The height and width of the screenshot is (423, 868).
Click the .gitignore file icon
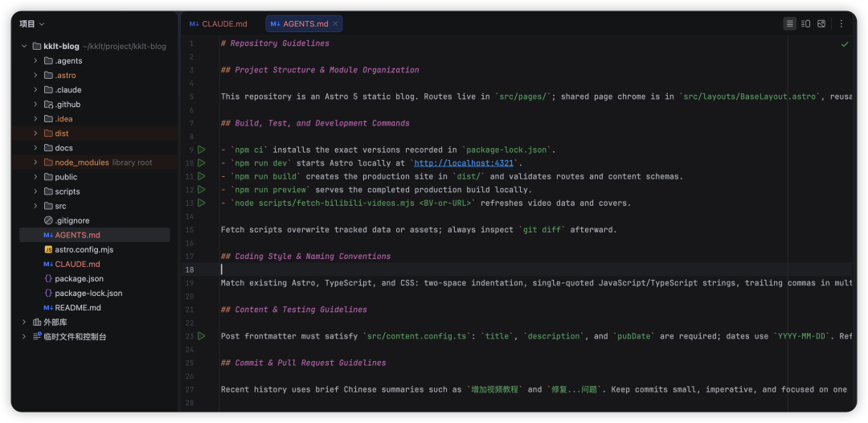point(48,220)
